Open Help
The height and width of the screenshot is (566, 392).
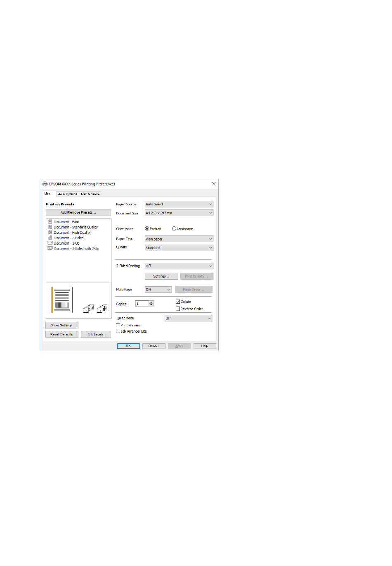pyautogui.click(x=205, y=346)
